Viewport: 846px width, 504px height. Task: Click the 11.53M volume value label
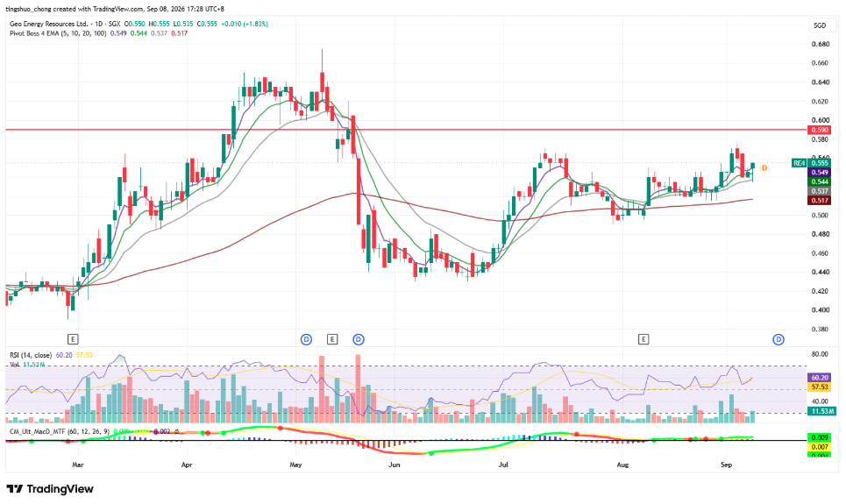821,411
